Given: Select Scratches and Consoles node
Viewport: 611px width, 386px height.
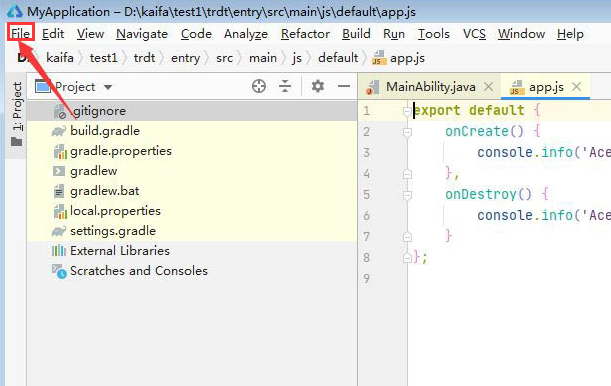Looking at the screenshot, I should tap(192, 271).
